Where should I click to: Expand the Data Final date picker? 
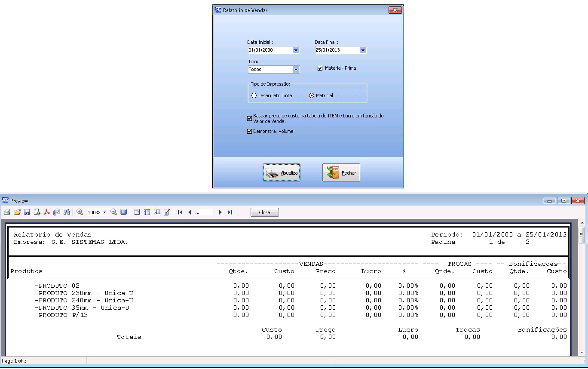click(363, 50)
